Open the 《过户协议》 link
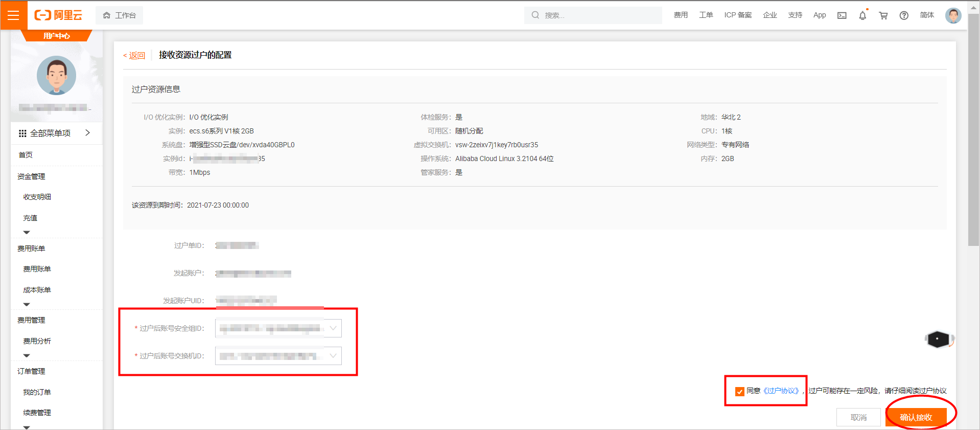Viewport: 980px width, 430px height. click(x=781, y=391)
